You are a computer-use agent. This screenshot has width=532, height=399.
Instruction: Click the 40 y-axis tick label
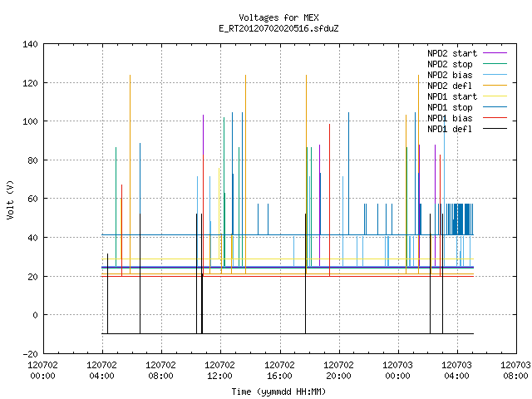pos(32,238)
